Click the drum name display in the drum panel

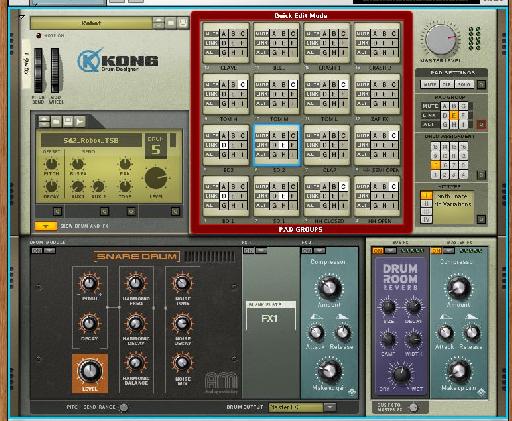(91, 140)
